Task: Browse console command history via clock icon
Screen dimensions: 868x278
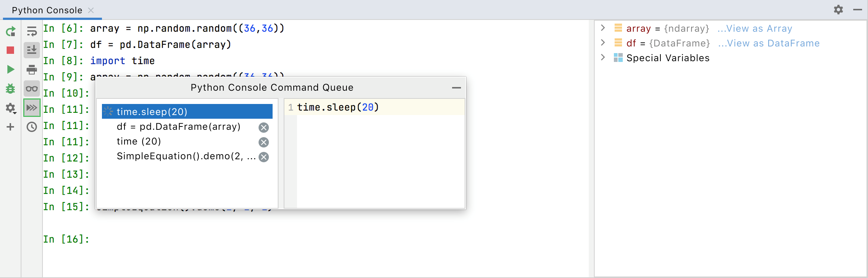Action: point(31,127)
